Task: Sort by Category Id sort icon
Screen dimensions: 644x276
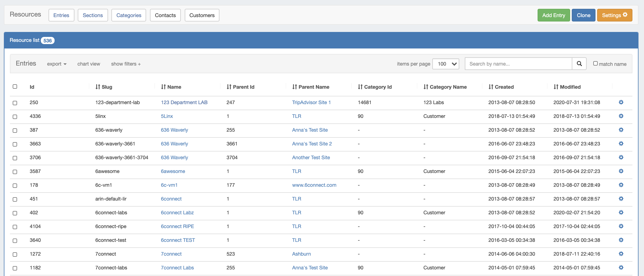Action: pyautogui.click(x=360, y=87)
